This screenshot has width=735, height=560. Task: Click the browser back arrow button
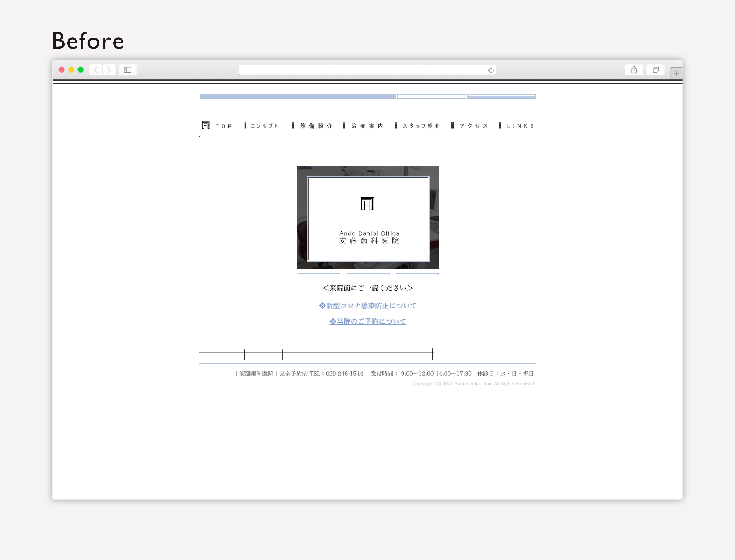pos(96,70)
